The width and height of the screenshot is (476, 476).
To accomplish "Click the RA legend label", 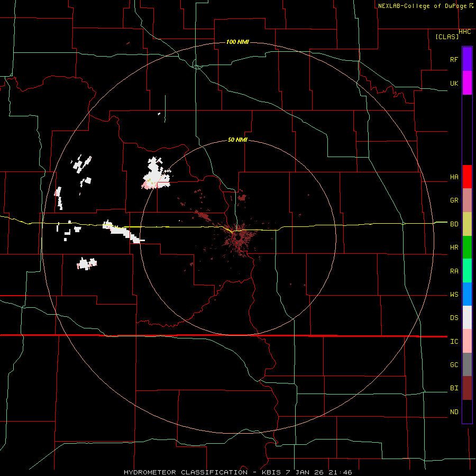I will (x=454, y=271).
